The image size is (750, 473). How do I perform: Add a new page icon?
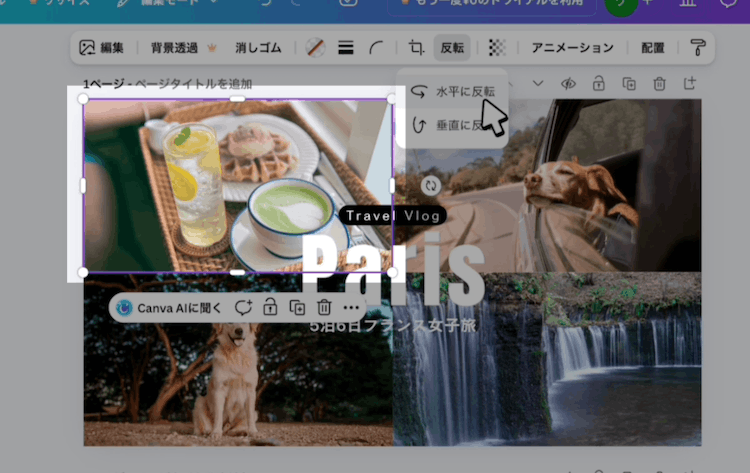click(x=690, y=84)
